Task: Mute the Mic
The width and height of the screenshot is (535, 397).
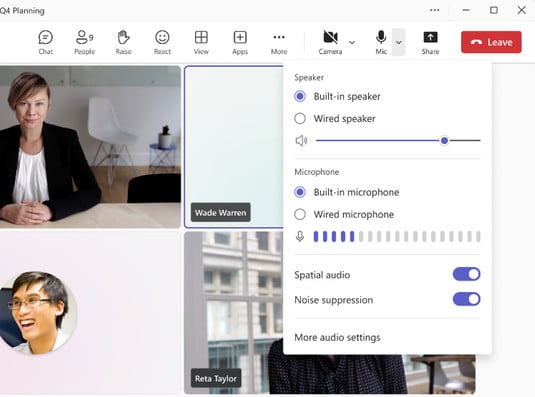Action: coord(381,43)
